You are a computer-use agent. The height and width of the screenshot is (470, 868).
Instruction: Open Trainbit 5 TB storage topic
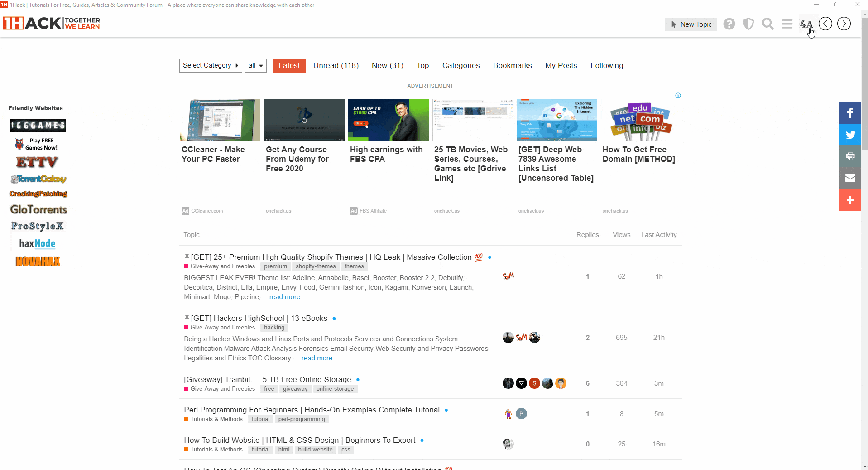tap(268, 380)
